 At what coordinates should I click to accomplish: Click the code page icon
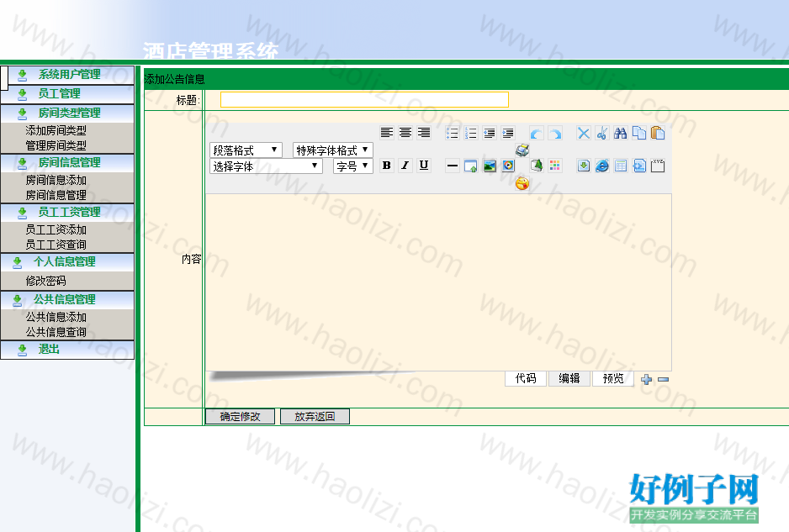[639, 166]
